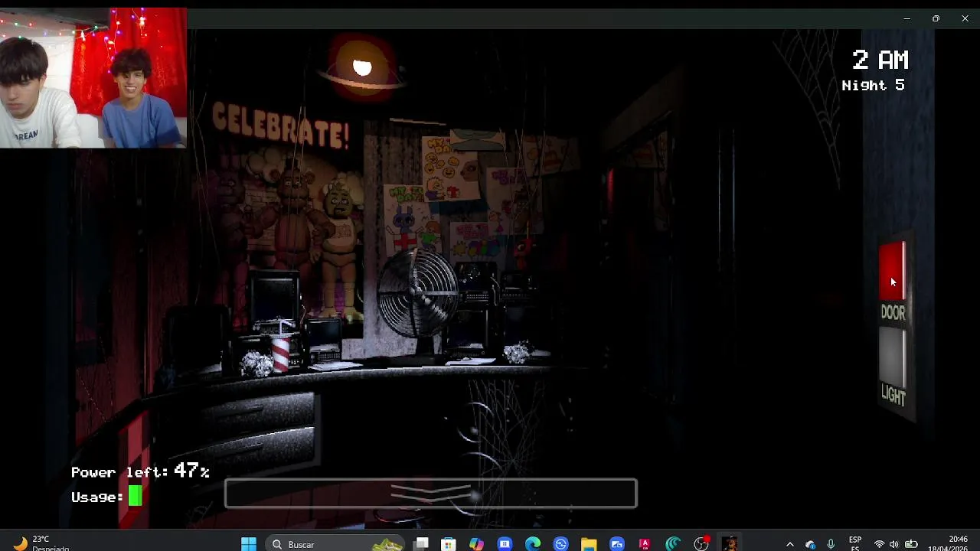This screenshot has height=551, width=980.
Task: Switch to the Five Nights at Freddy's taskbar icon
Action: coord(730,544)
